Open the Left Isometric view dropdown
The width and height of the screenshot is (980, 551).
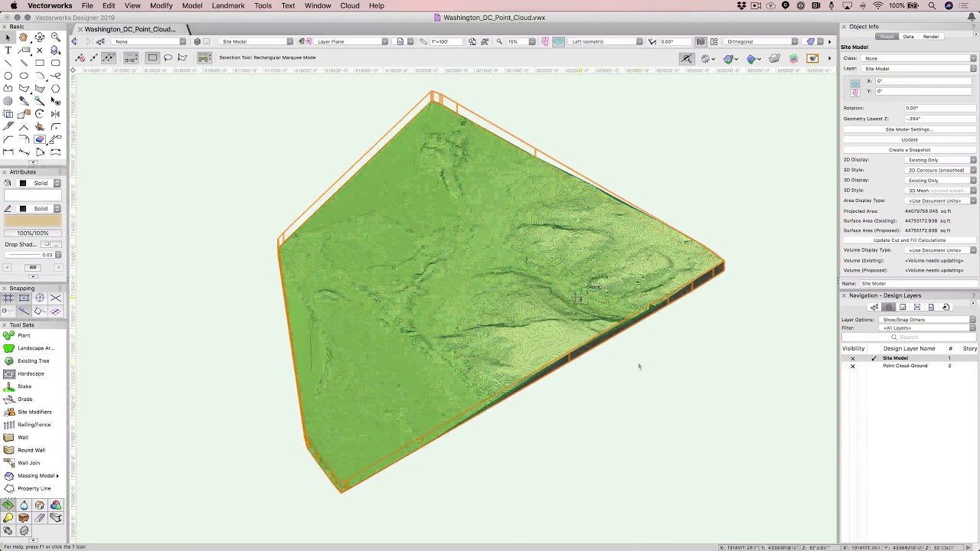click(606, 41)
